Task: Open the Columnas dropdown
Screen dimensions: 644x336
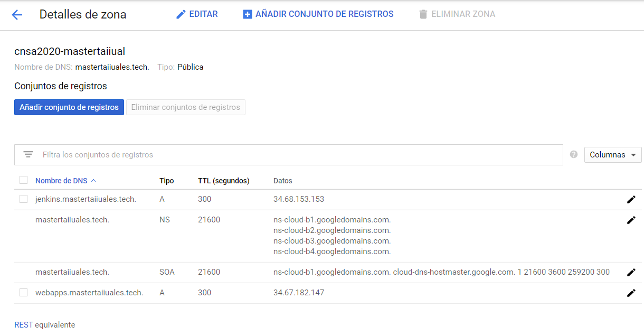Action: tap(612, 154)
